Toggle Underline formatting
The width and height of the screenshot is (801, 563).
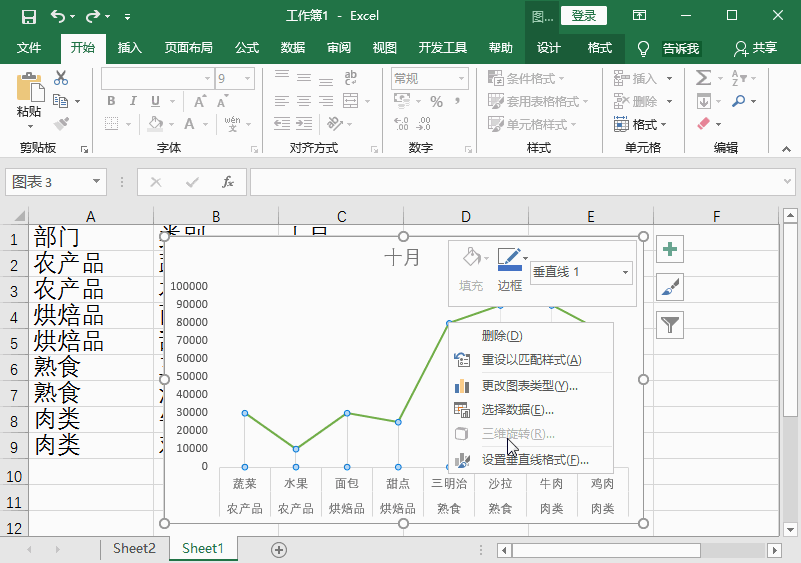[x=155, y=101]
